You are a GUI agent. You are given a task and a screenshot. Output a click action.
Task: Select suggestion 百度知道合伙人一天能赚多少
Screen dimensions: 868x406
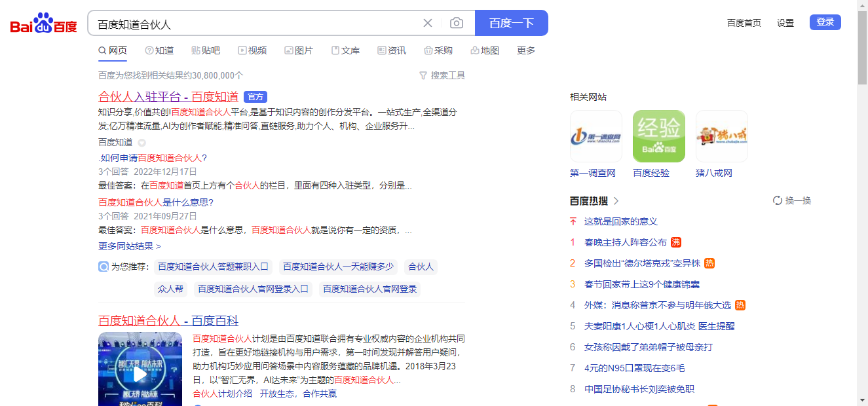click(338, 267)
